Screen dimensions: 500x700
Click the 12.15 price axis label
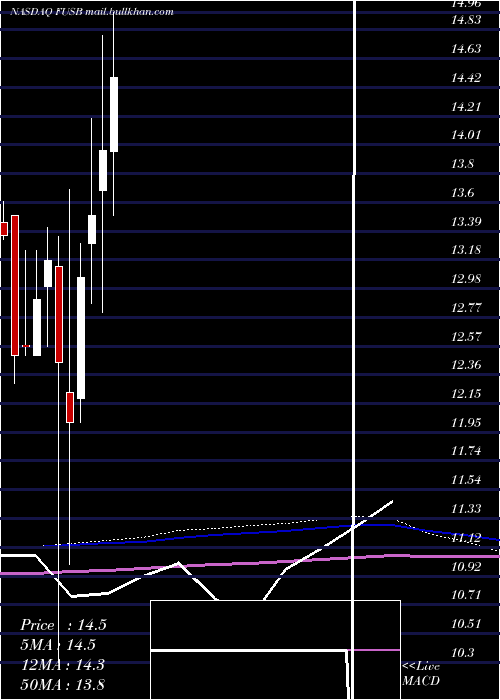point(466,394)
